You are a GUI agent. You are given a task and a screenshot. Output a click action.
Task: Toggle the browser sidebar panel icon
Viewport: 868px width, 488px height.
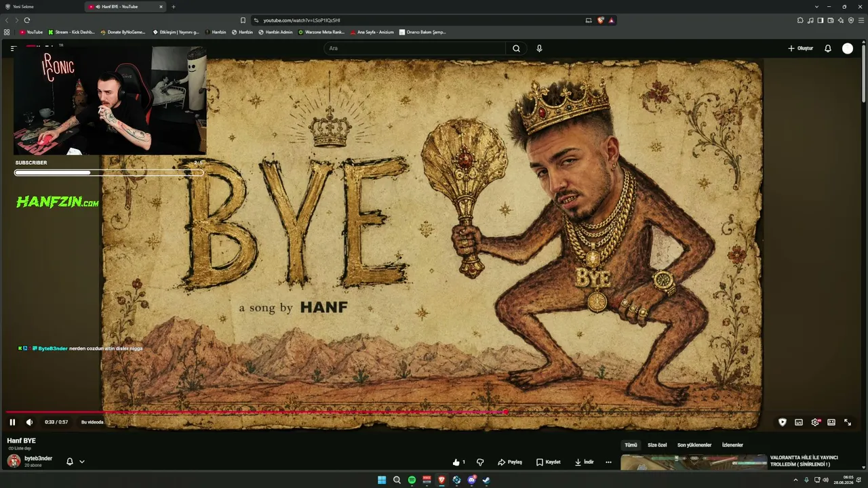(x=821, y=20)
